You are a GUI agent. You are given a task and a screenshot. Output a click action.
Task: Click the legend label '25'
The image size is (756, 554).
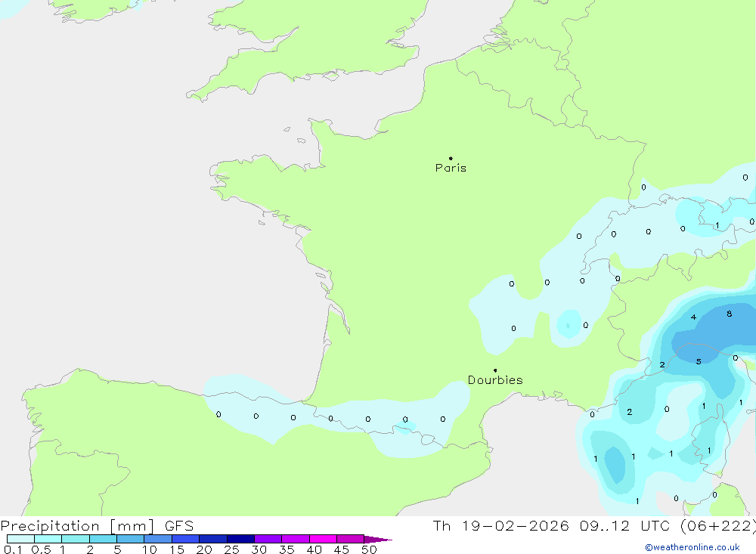(232, 549)
